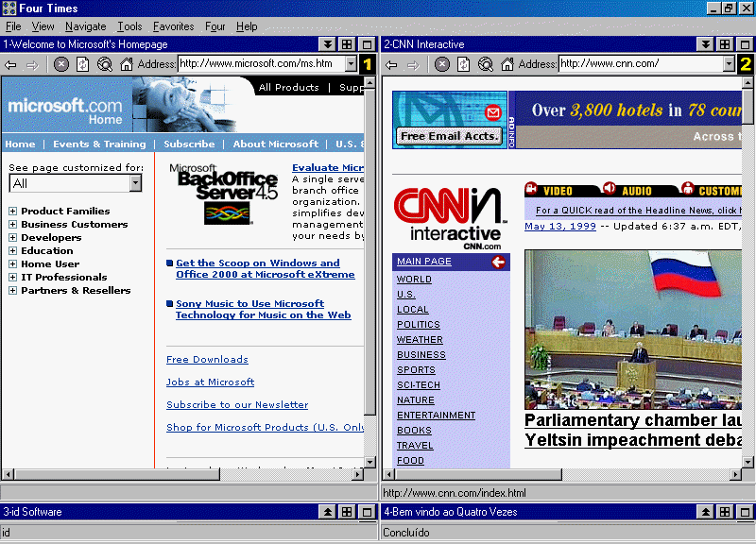Viewport: 756px width, 544px height.
Task: Click the forward arrow in CNN pane
Action: click(413, 64)
